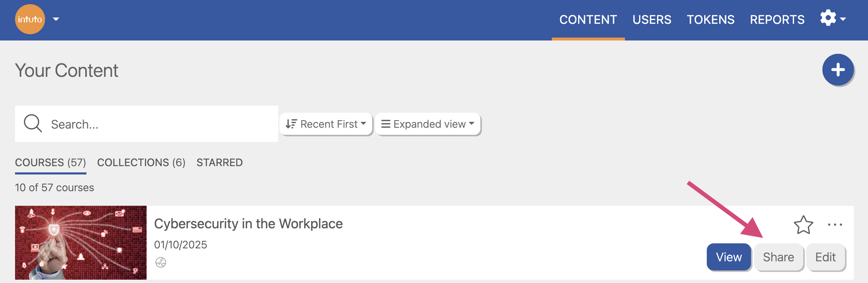Open the Expanded view dropdown
Image resolution: width=868 pixels, height=283 pixels.
point(428,124)
